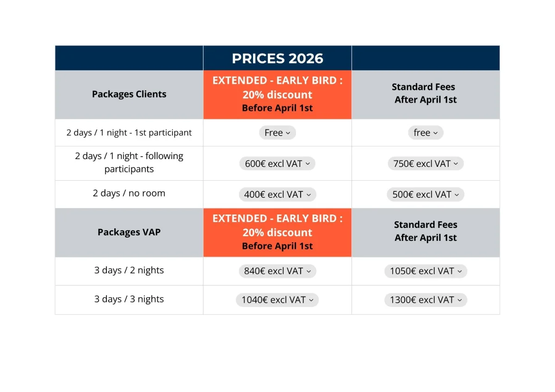Click the '2 days / 1 night - 1st participant' row label
This screenshot has height=392, width=555.
[x=129, y=133]
